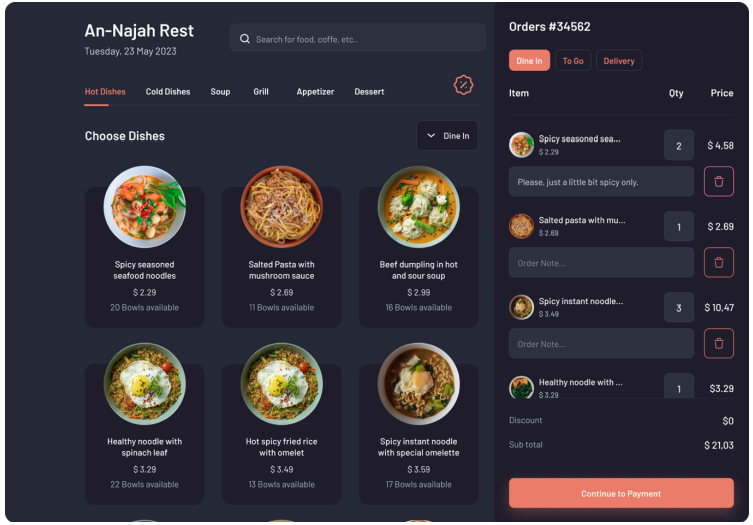
Task: Click Order Note field under Salted pasta
Action: (601, 263)
